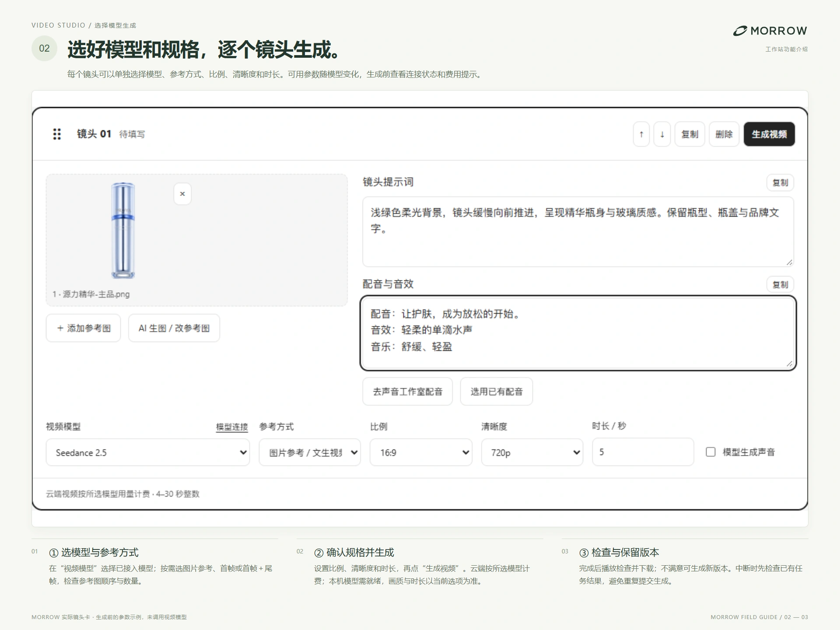Grab the six-dot drag handle for 镜头 01
This screenshot has height=630, width=840.
[x=57, y=134]
